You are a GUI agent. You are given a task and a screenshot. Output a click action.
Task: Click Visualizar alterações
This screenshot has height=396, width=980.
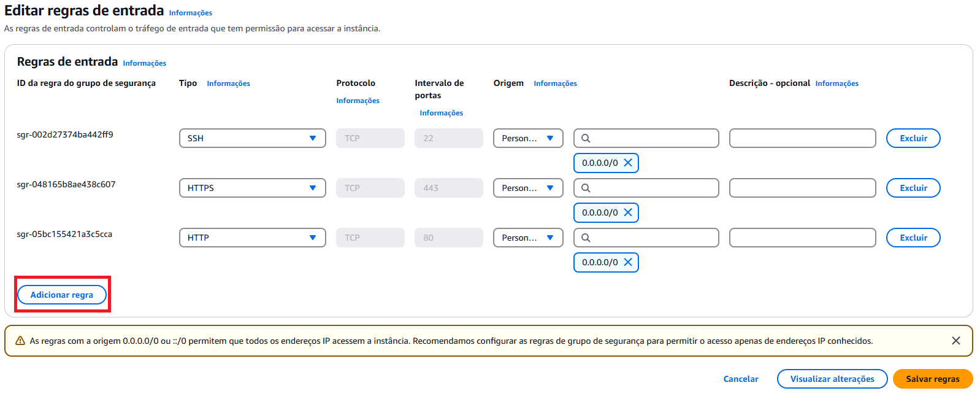point(832,379)
